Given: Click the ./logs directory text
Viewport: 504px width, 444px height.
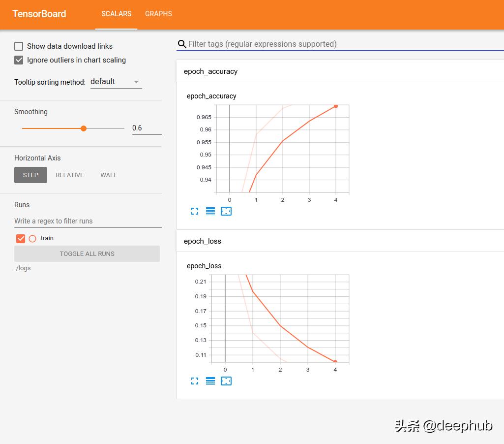Looking at the screenshot, I should coord(23,268).
